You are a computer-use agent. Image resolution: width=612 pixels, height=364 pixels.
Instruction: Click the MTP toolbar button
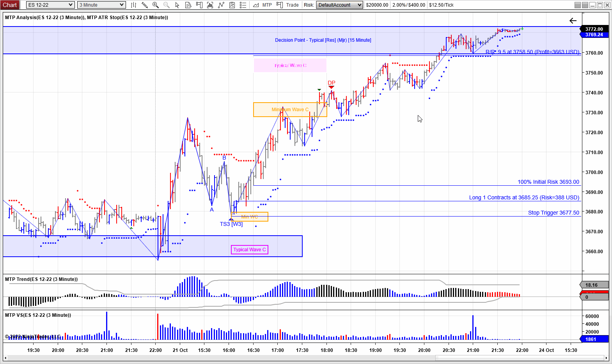pos(267,5)
